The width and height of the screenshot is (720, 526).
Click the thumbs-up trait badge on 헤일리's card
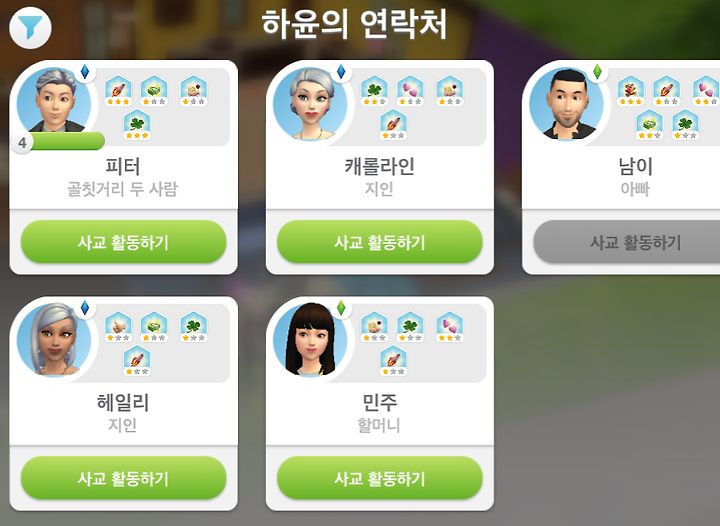click(118, 327)
